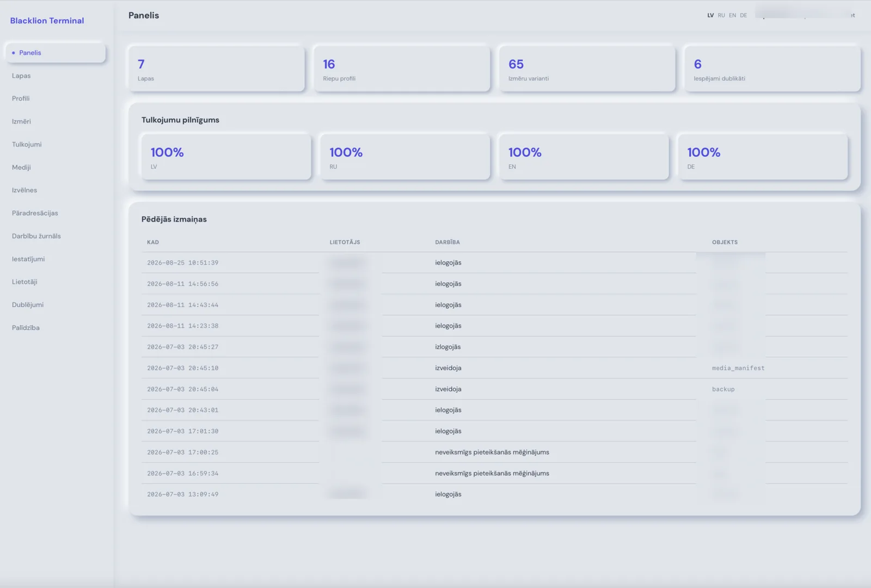Click the Blacklion Terminal logo
871x588 pixels.
click(47, 21)
